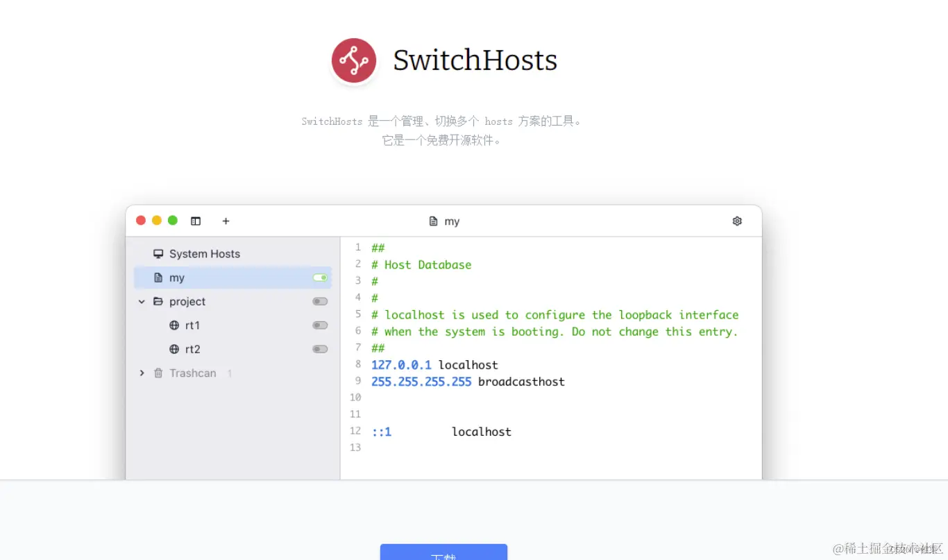This screenshot has width=948, height=560.
Task: Click the SwitchHosts red logo icon
Action: 354,60
